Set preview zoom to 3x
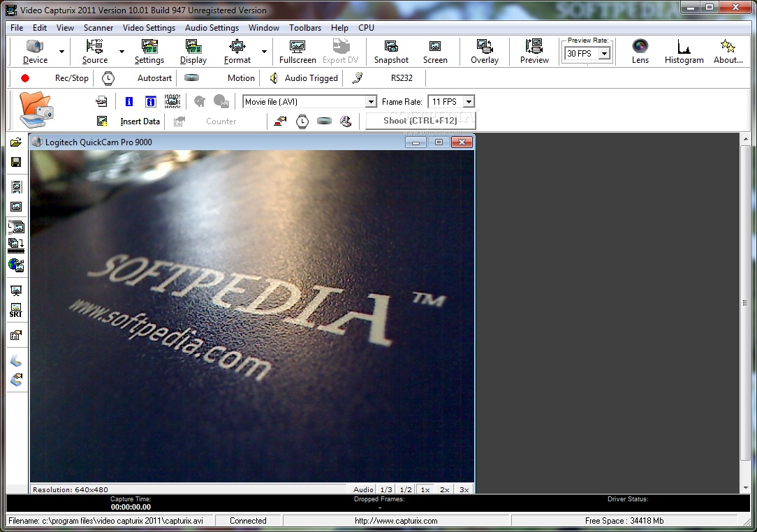Screen dimensions: 757x532 pyautogui.click(x=464, y=489)
